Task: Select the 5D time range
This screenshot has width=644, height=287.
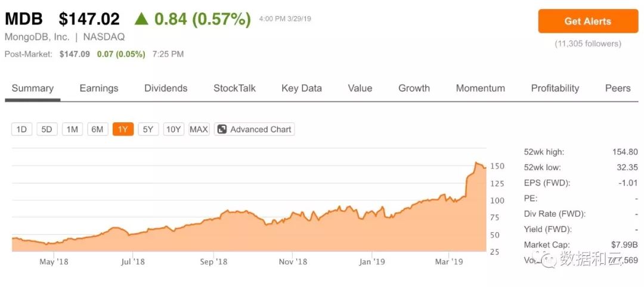Action: tap(47, 129)
